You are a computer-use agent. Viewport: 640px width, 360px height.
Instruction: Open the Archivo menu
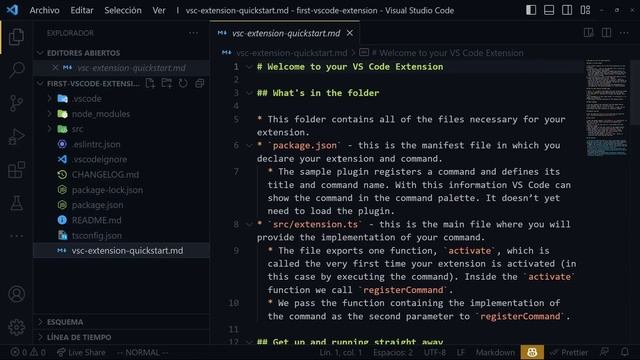(44, 10)
